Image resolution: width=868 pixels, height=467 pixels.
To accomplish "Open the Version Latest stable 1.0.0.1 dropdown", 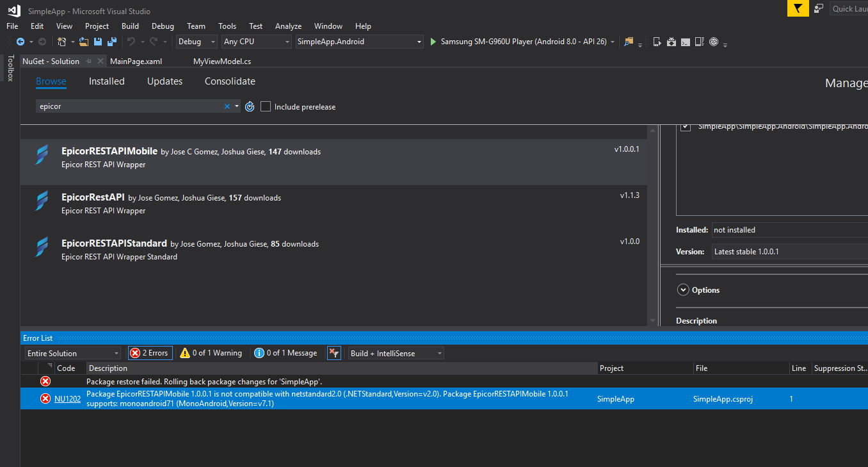I will click(789, 252).
